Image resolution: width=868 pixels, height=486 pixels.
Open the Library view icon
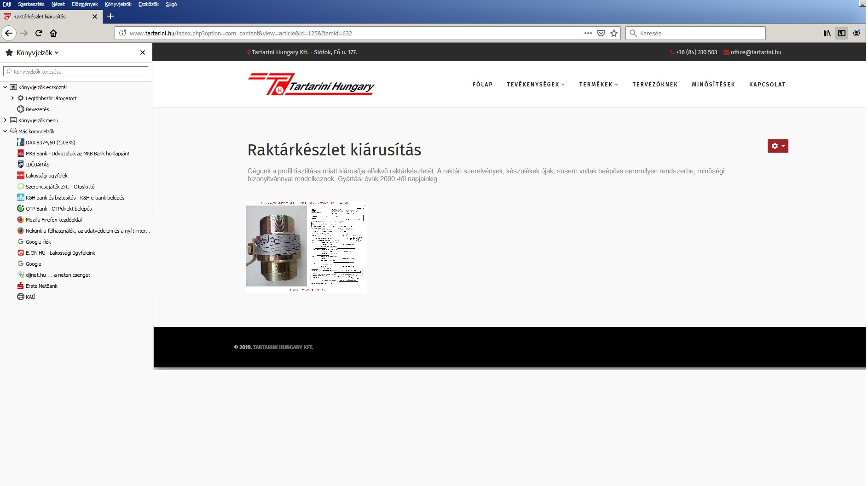827,33
